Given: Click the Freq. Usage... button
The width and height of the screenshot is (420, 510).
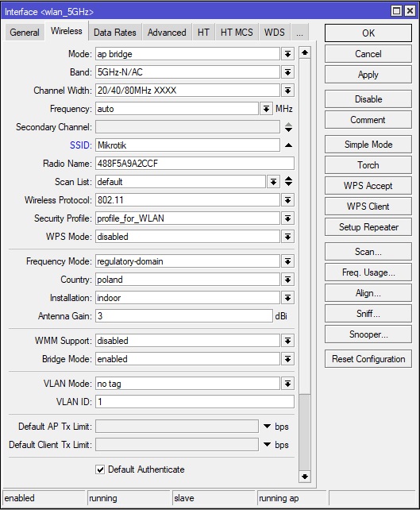Looking at the screenshot, I should (368, 272).
